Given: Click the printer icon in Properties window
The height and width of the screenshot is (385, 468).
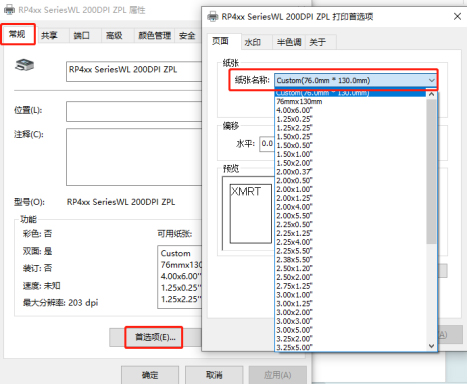Looking at the screenshot, I should pos(24,65).
